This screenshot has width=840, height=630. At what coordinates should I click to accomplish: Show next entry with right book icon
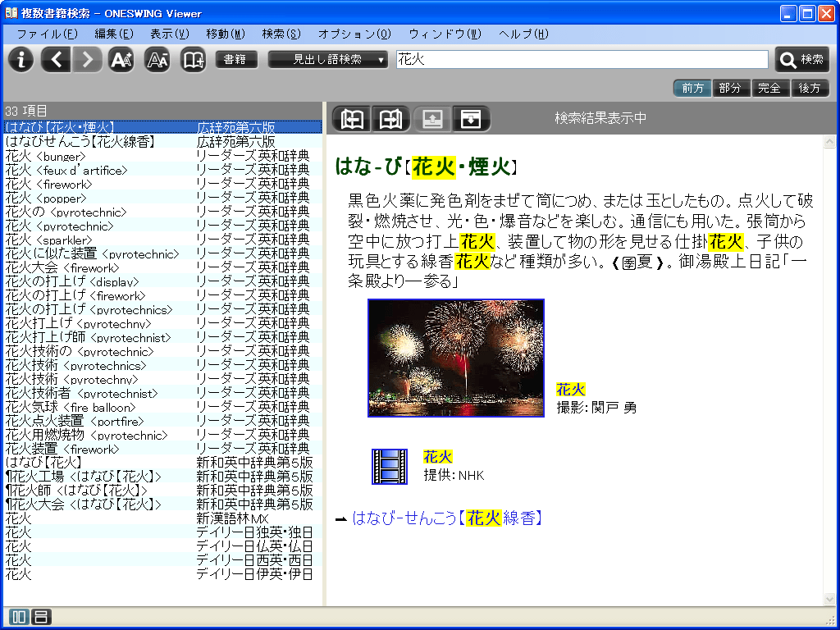391,119
